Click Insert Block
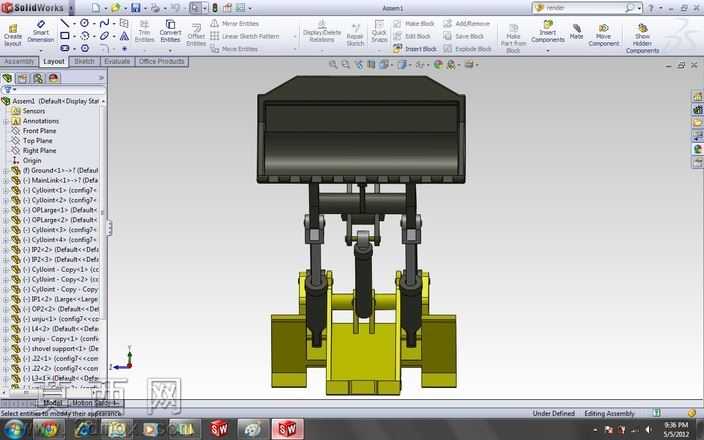This screenshot has height=440, width=704. (x=415, y=48)
